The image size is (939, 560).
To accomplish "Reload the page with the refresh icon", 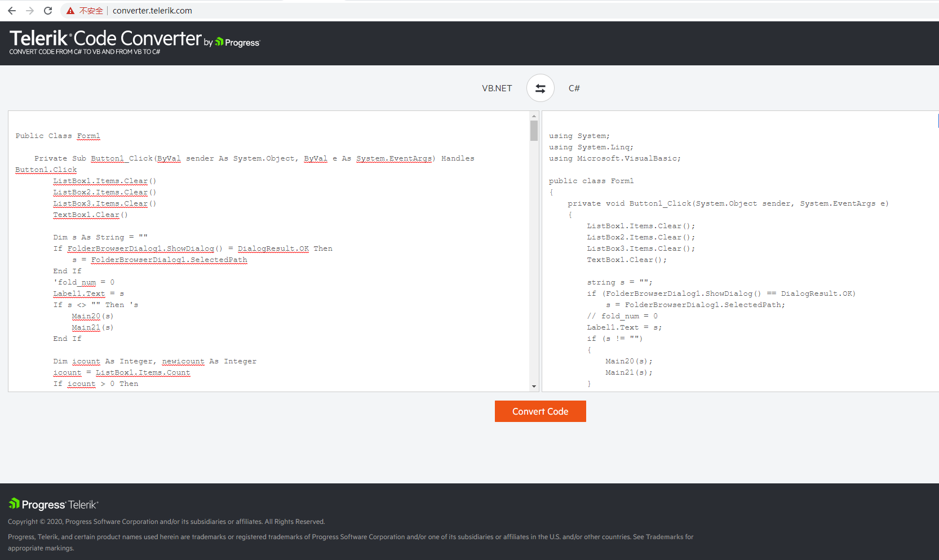I will click(48, 11).
